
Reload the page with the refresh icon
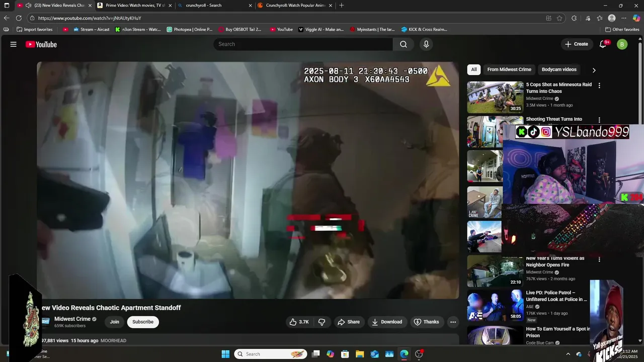[x=19, y=18]
